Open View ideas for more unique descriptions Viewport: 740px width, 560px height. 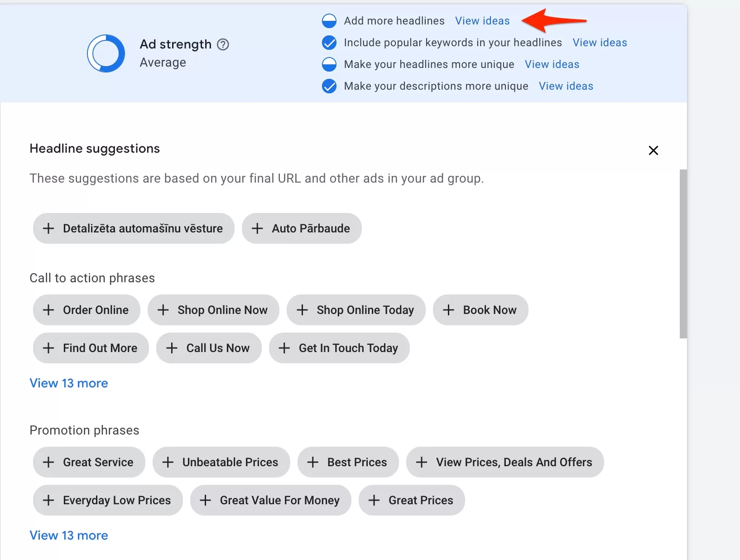tap(566, 86)
